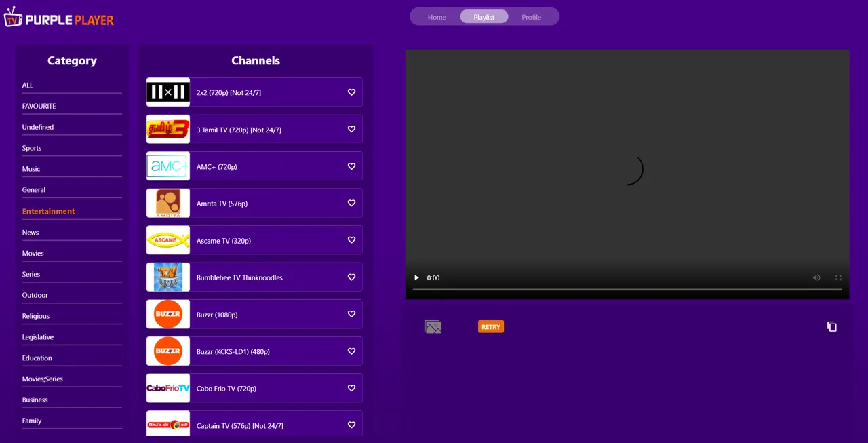
Task: Click the Buzzr channel logo
Action: pos(167,314)
